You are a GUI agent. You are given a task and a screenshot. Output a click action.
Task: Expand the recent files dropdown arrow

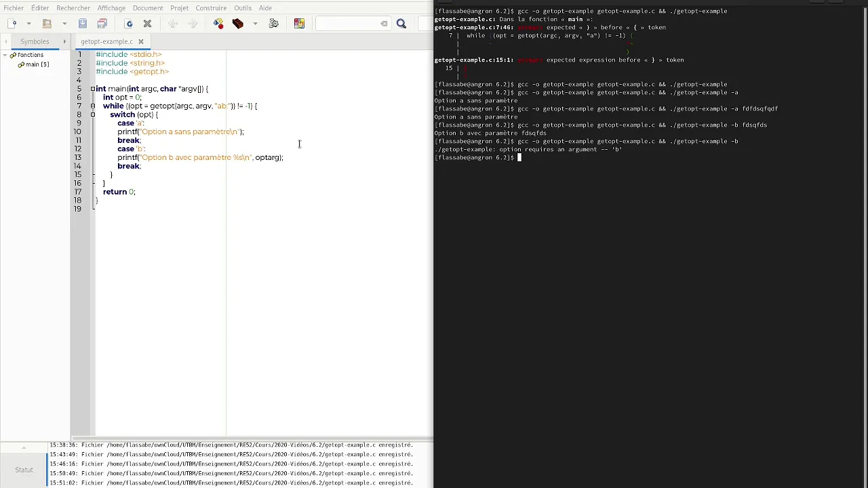[64, 24]
